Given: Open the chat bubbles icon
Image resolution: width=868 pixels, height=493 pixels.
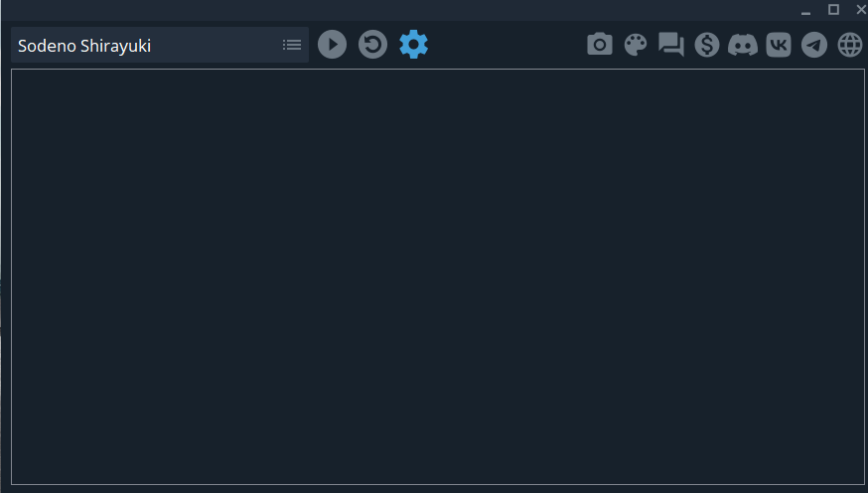Looking at the screenshot, I should pyautogui.click(x=671, y=45).
